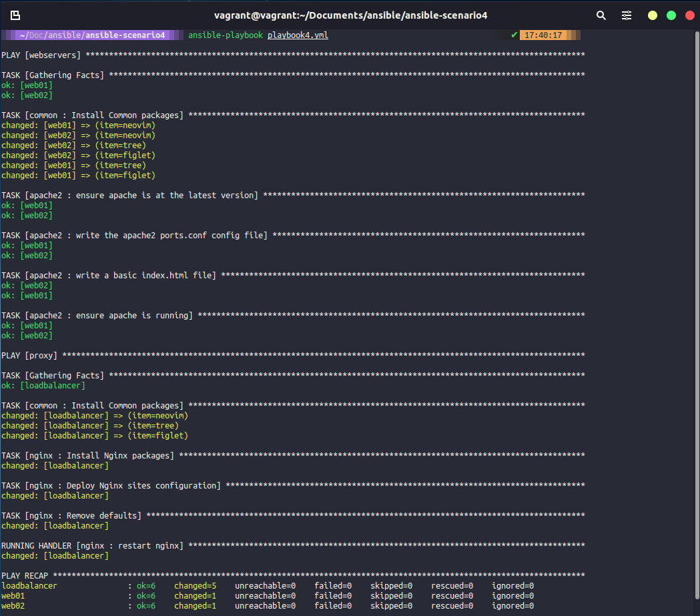This screenshot has height=616, width=700.
Task: Maximize window with the green button
Action: point(671,15)
